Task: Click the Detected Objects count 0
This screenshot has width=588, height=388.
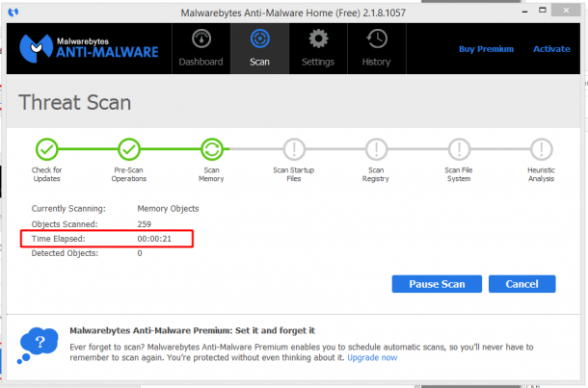Action: pos(140,253)
